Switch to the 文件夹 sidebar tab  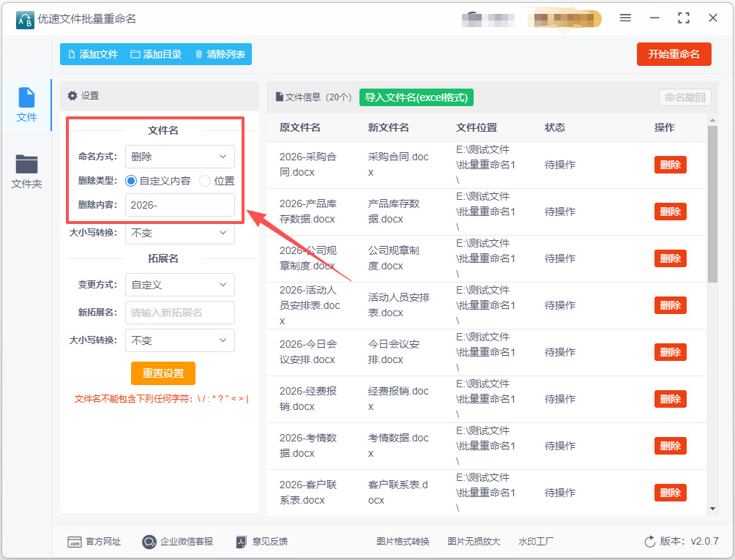tap(26, 171)
